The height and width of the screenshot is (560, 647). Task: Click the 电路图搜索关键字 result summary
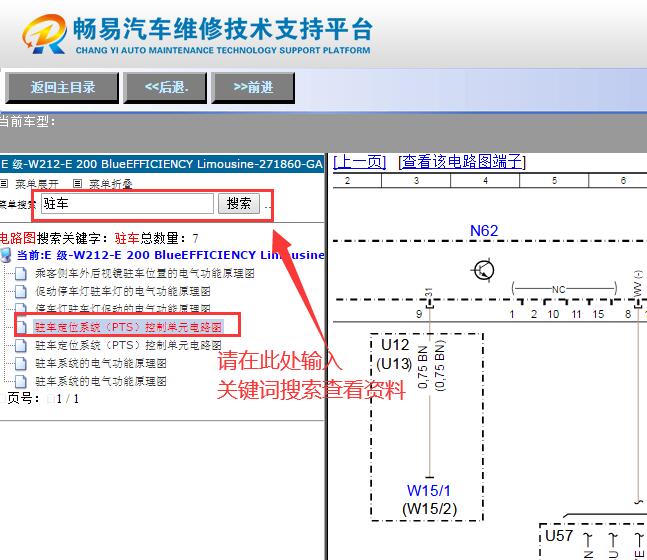click(99, 238)
